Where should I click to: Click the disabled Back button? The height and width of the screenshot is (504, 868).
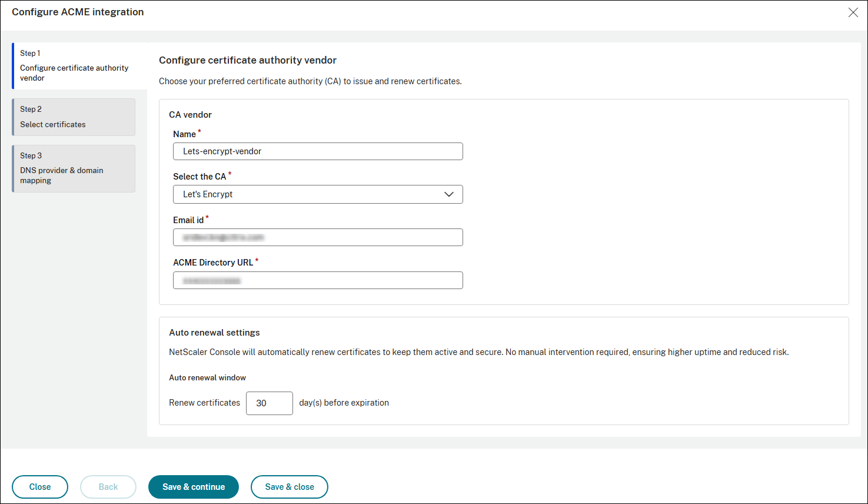108,487
